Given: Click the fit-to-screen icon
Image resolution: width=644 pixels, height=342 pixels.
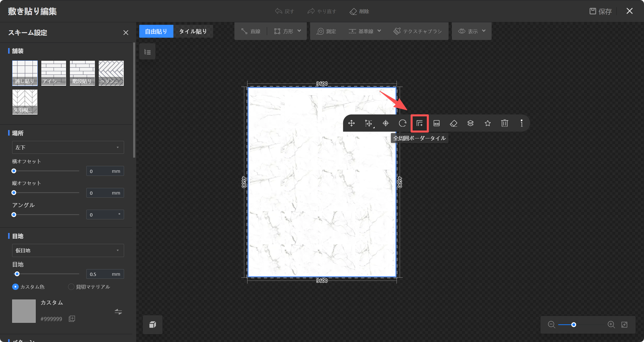Looking at the screenshot, I should point(625,325).
